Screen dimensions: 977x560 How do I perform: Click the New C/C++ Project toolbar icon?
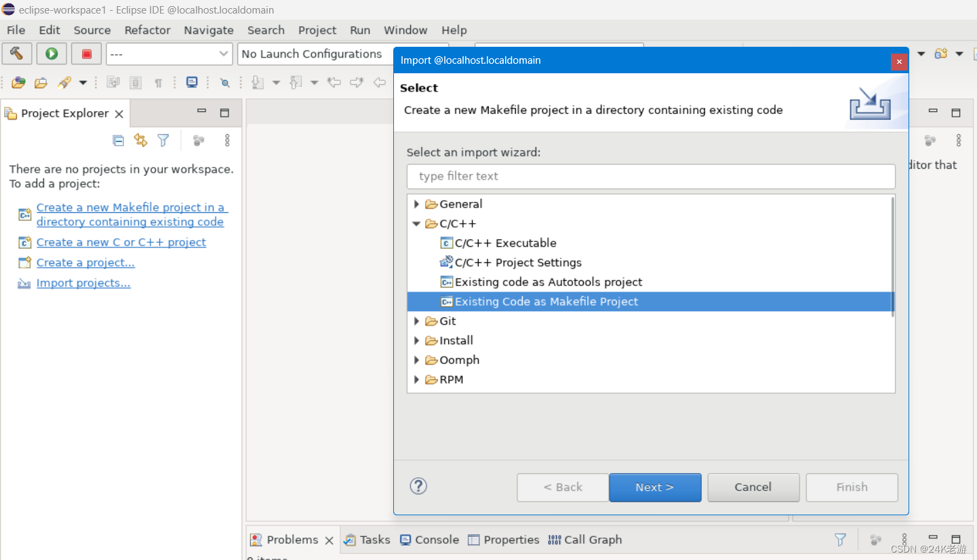941,54
